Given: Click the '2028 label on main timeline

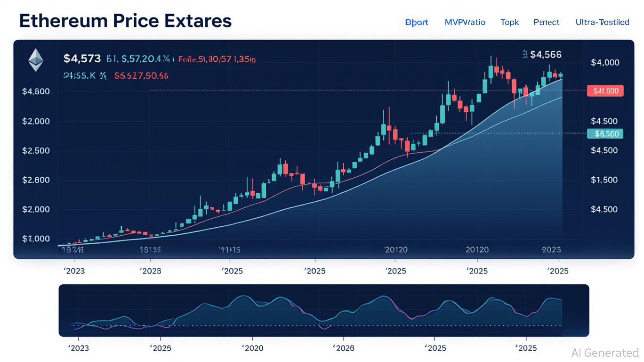Looking at the screenshot, I should (151, 271).
